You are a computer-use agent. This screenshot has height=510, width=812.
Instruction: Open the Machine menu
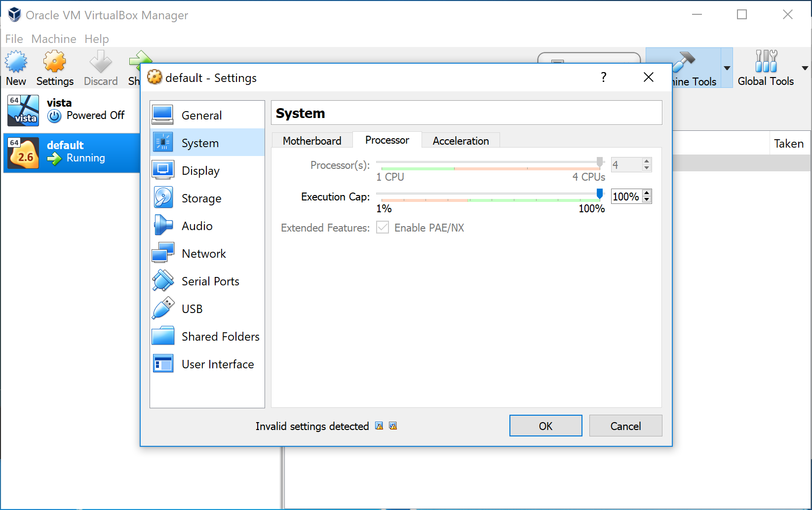(x=54, y=39)
